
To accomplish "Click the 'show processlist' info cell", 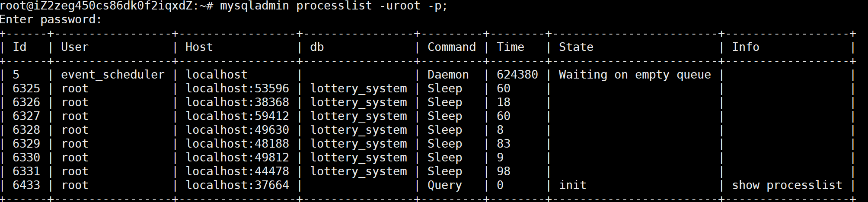I will pos(787,186).
